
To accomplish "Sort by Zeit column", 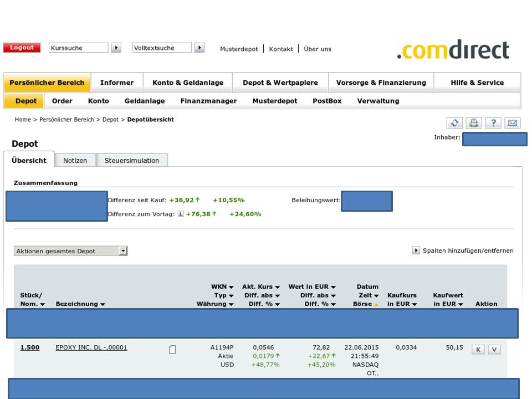I will (x=376, y=296).
